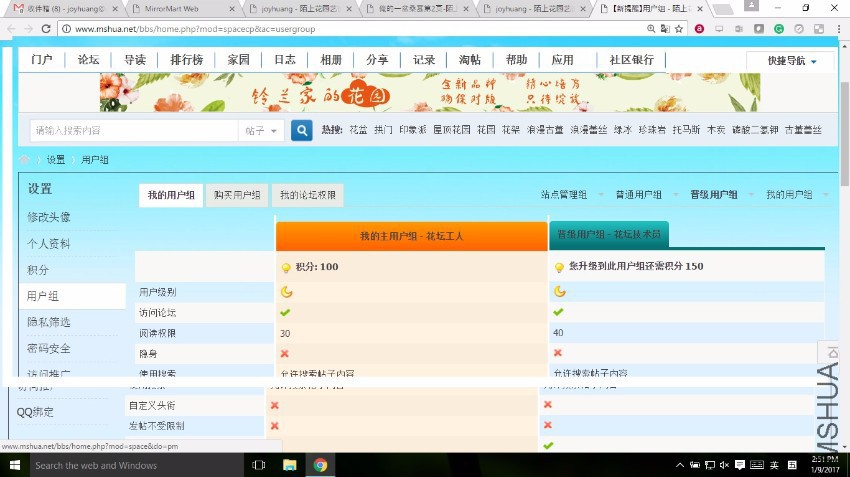Expand the 晋级用户组 dropdown menu
The image size is (850, 477).
point(718,195)
